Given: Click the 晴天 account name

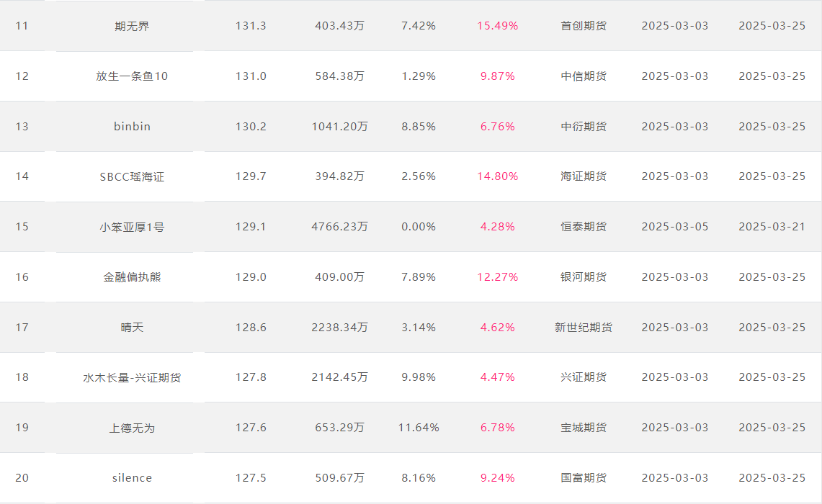Looking at the screenshot, I should (132, 327).
